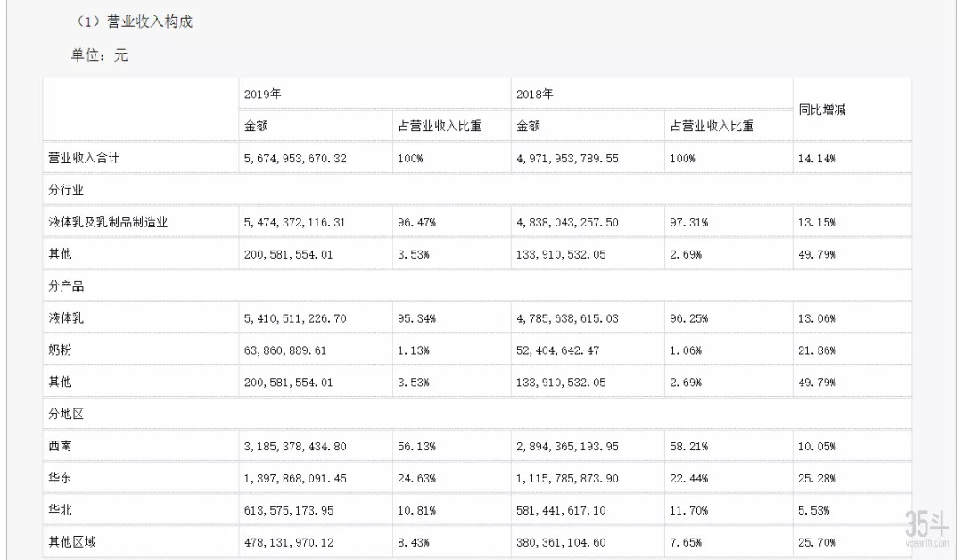Select the 2019年 column header

tap(263, 94)
